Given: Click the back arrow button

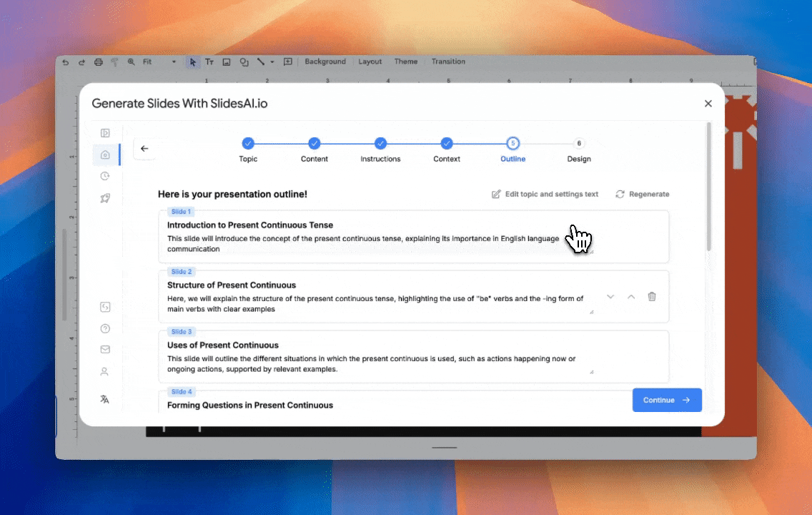Looking at the screenshot, I should click(x=144, y=149).
